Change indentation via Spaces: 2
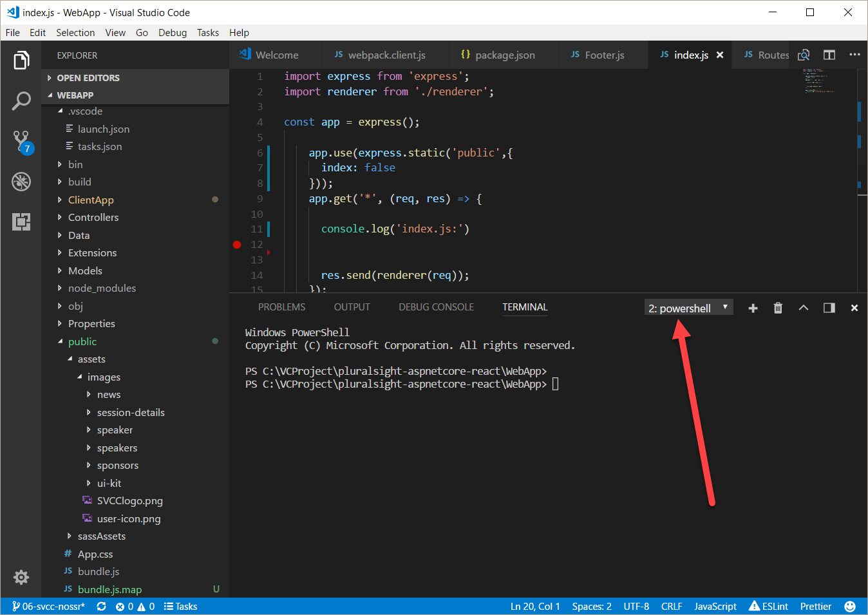 592,607
